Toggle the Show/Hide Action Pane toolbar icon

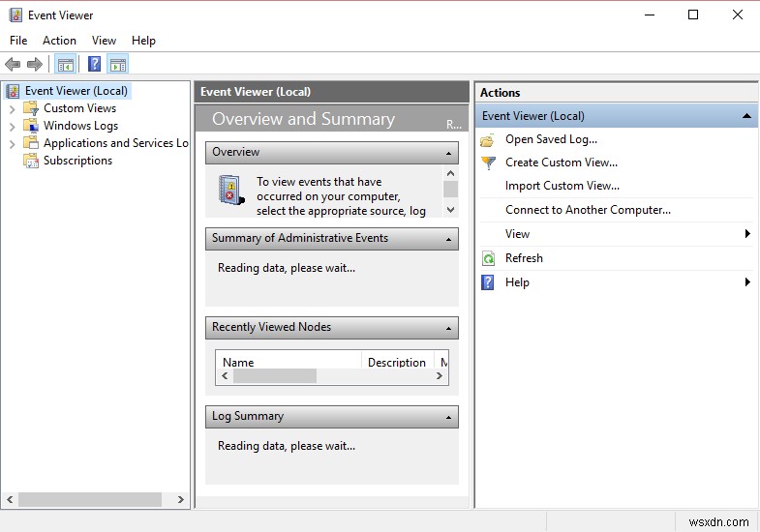coord(118,64)
